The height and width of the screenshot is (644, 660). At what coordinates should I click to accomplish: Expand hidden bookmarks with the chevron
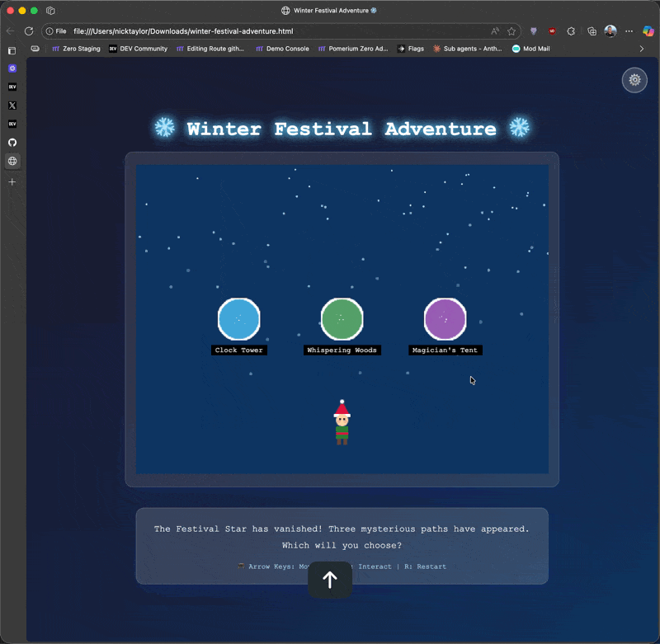(643, 48)
